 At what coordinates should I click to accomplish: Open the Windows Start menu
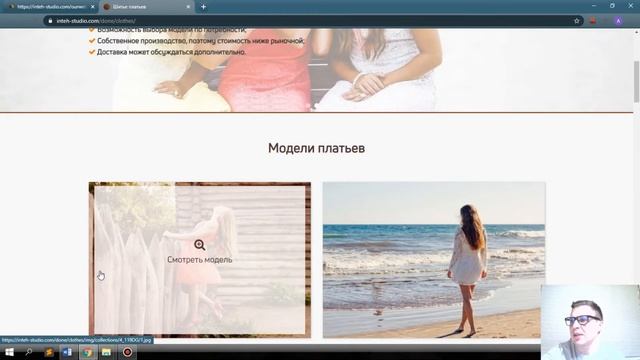coord(9,352)
